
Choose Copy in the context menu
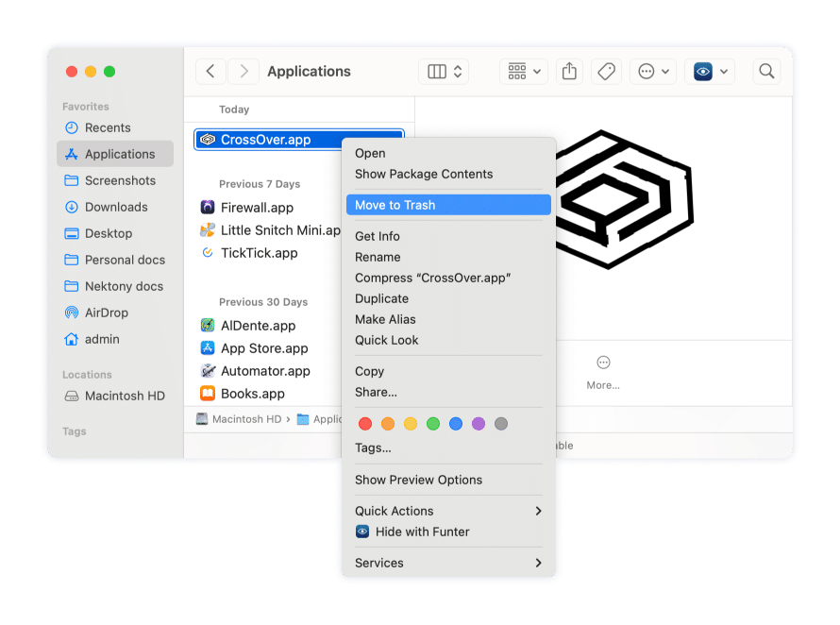[x=448, y=371]
